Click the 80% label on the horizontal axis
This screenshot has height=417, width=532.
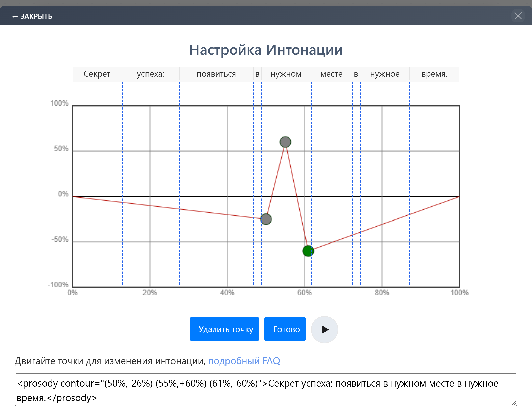point(382,293)
